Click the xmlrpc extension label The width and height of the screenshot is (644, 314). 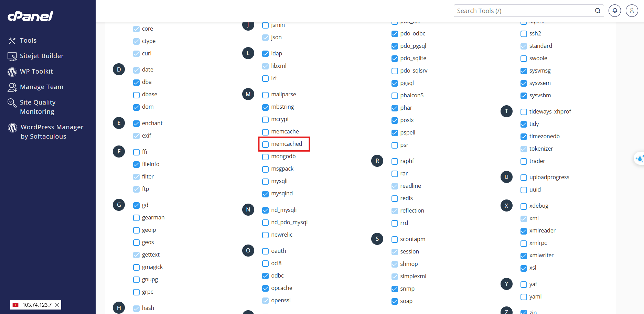pos(538,243)
